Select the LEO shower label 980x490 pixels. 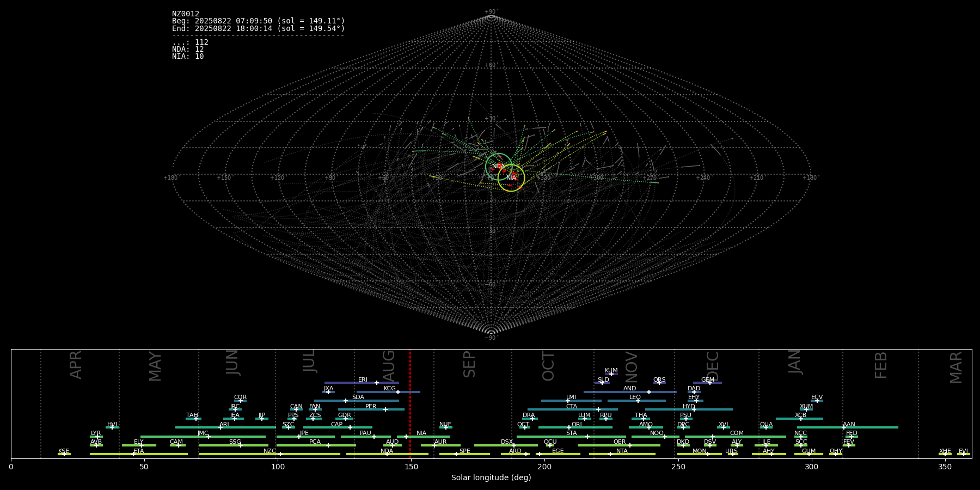[635, 397]
